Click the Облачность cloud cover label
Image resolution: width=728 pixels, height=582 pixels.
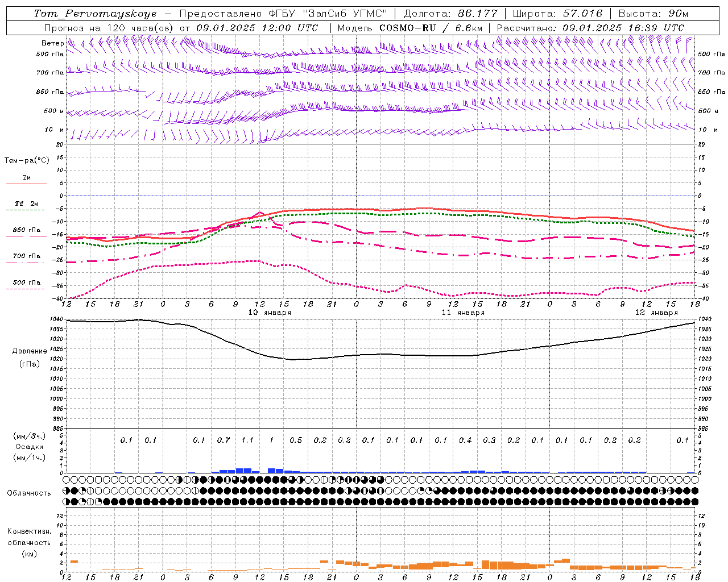point(28,493)
